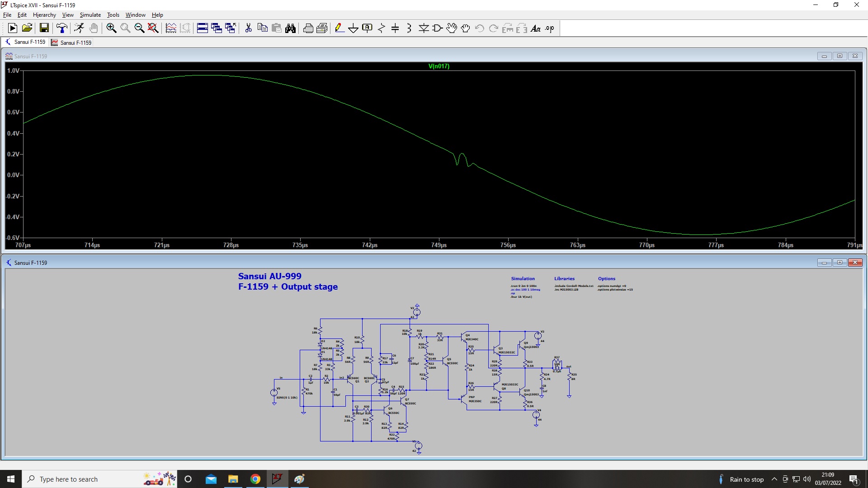Select the Move open-hand tool
The image size is (868, 488).
coord(452,28)
